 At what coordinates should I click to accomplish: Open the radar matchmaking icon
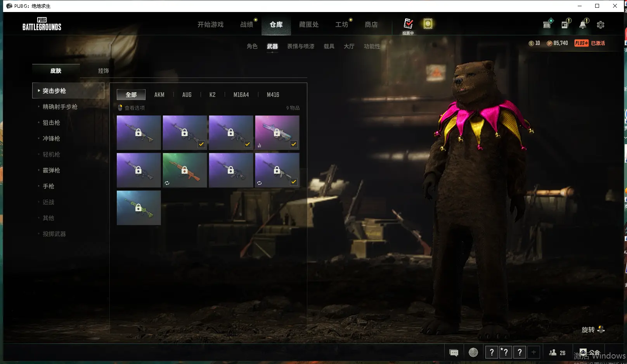click(473, 352)
